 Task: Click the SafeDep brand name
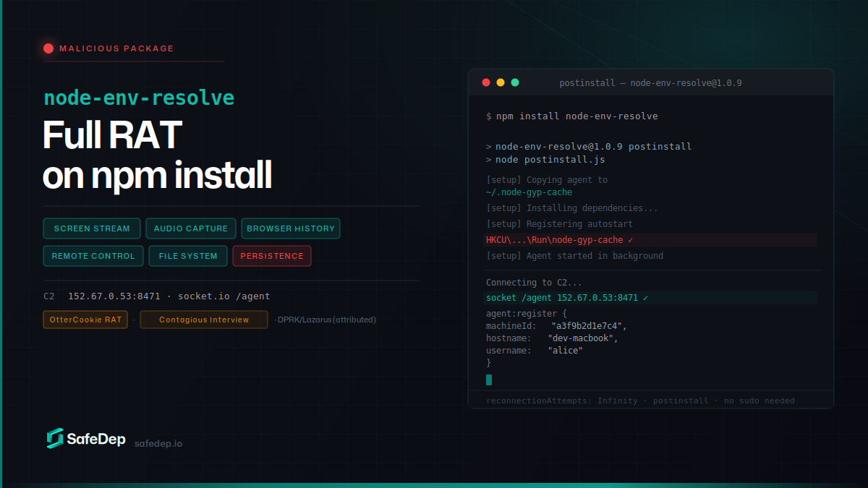(96, 439)
